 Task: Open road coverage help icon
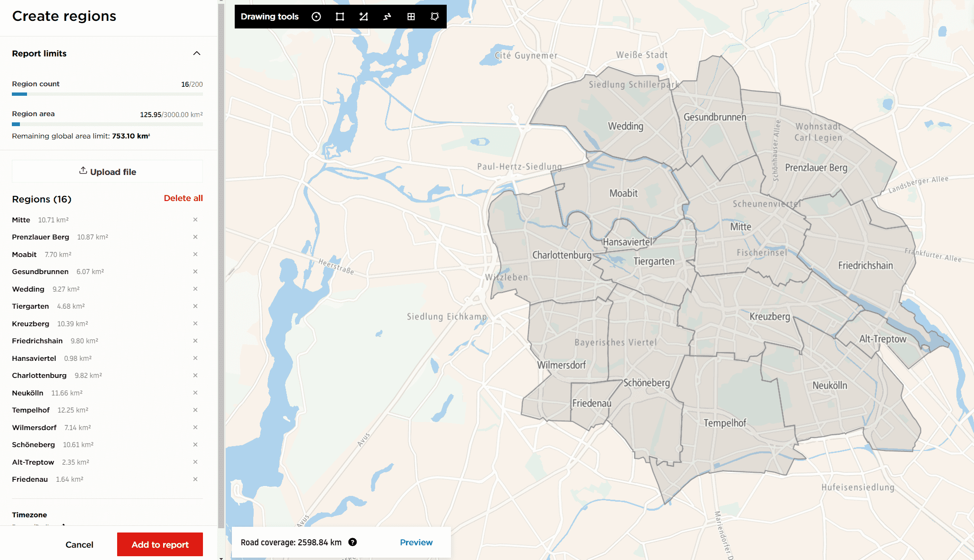352,542
